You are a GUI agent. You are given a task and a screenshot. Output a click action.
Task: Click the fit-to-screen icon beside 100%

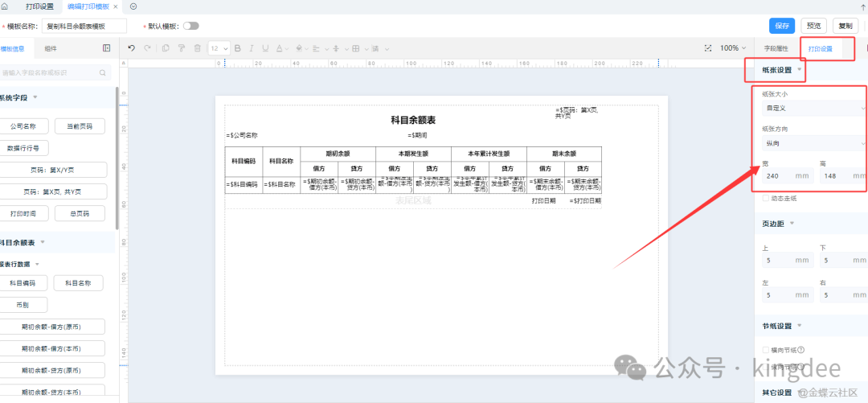click(707, 48)
